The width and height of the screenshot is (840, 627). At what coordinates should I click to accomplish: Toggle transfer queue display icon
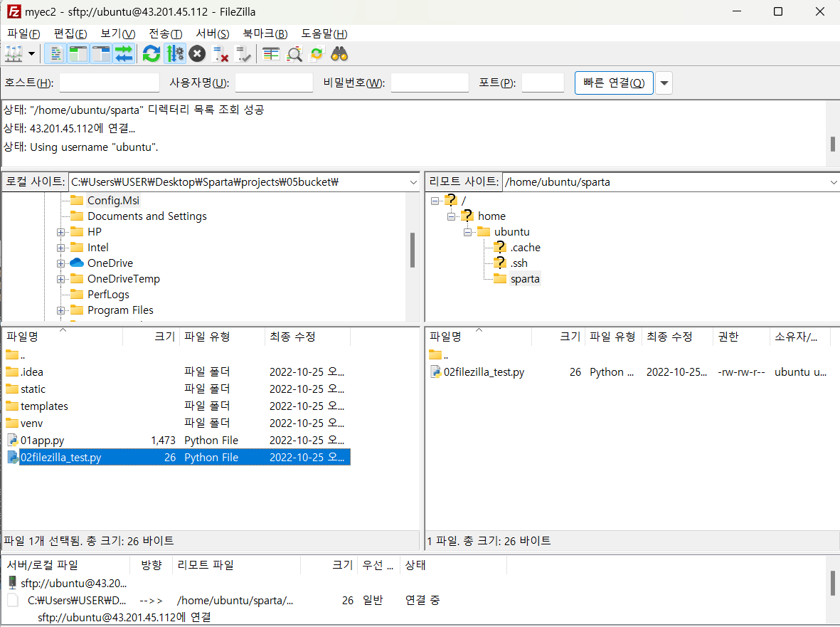click(x=124, y=54)
